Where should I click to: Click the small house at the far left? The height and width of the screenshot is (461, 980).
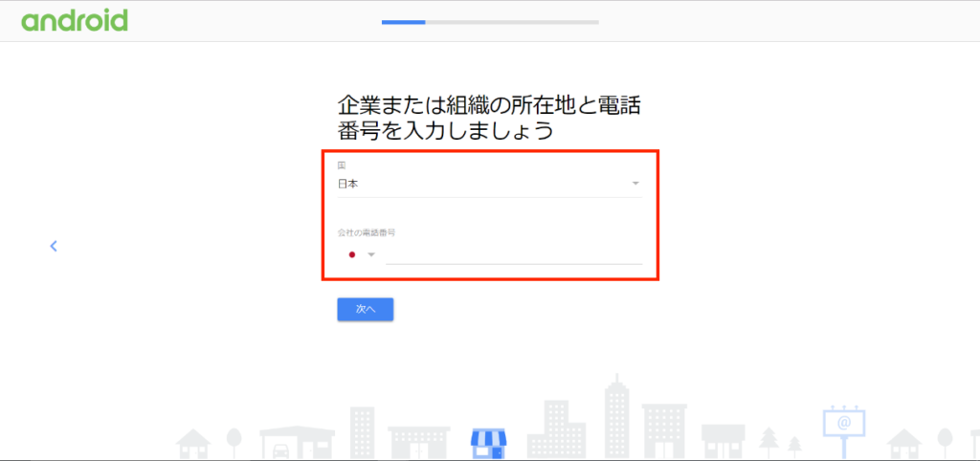click(x=194, y=442)
